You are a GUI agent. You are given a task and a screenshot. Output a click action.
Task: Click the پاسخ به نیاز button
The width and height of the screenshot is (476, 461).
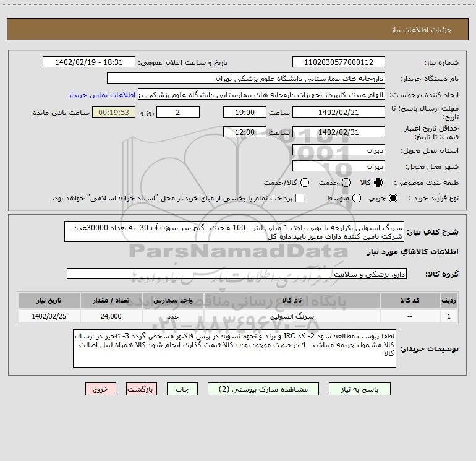pyautogui.click(x=359, y=389)
